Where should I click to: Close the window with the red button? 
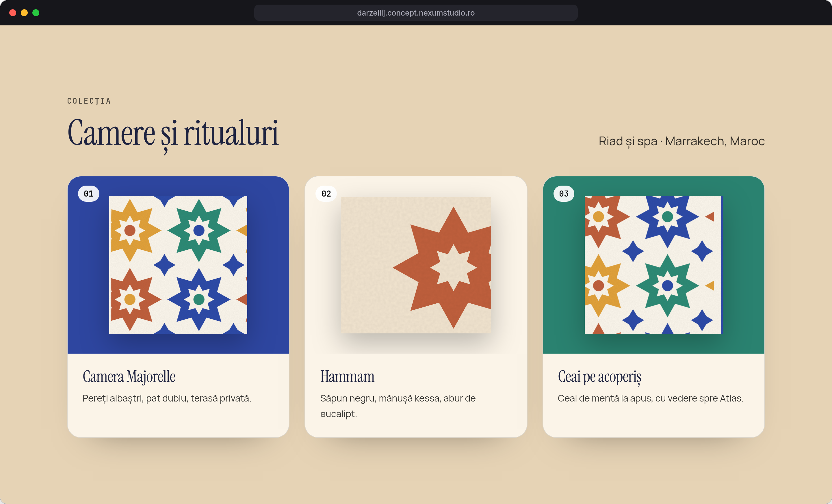click(x=13, y=13)
